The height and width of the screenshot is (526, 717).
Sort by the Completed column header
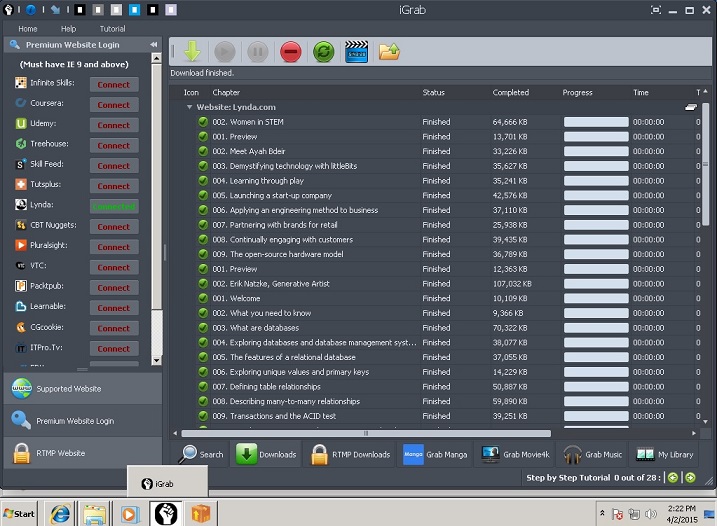pos(510,92)
